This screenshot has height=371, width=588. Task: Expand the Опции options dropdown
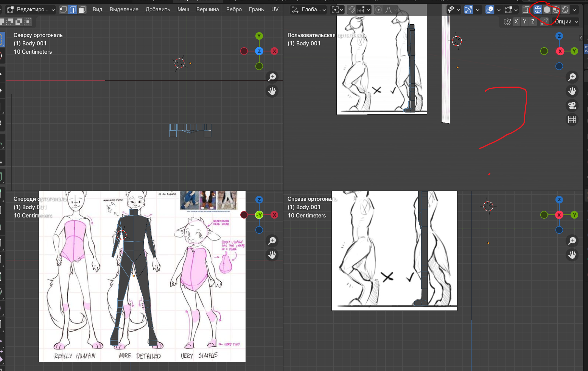pos(566,22)
